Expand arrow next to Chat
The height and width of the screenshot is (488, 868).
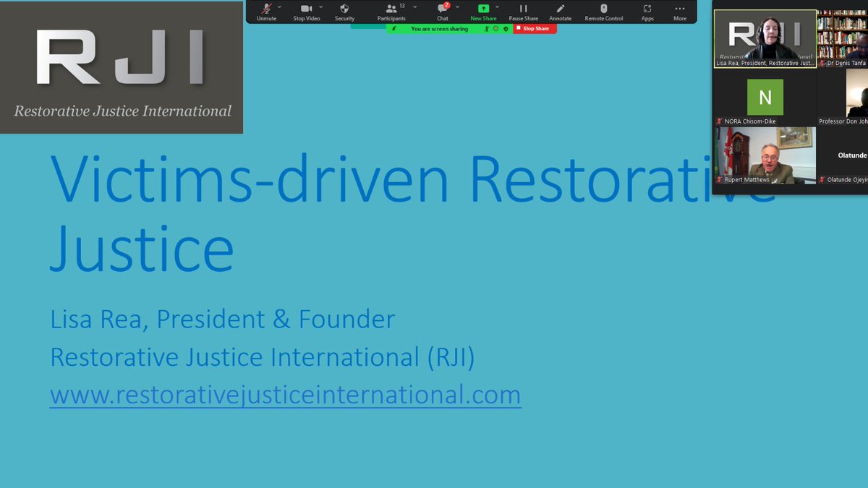(457, 6)
